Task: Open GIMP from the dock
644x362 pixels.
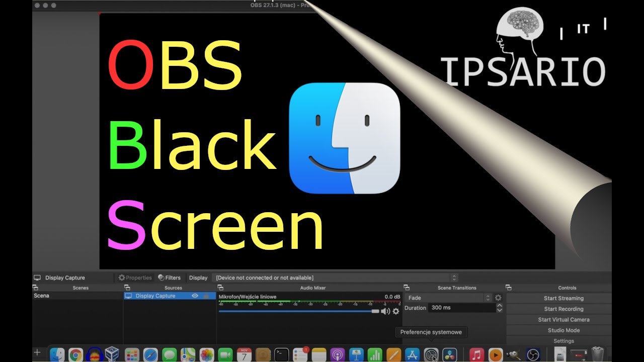Action: click(x=514, y=354)
